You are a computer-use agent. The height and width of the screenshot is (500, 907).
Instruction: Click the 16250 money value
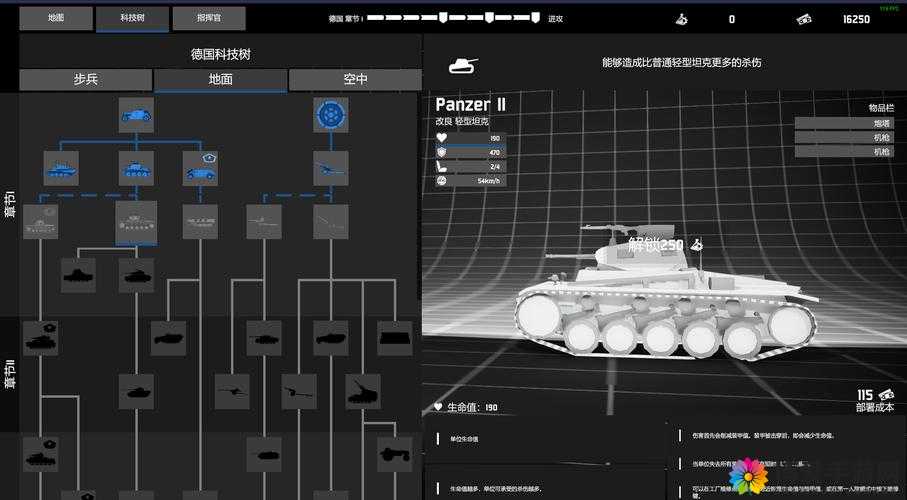tap(856, 19)
